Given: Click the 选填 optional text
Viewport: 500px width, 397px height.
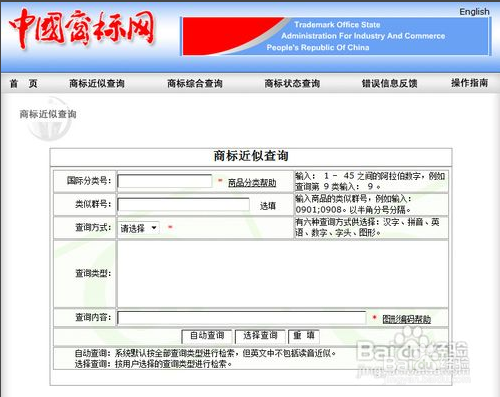Looking at the screenshot, I should [268, 206].
